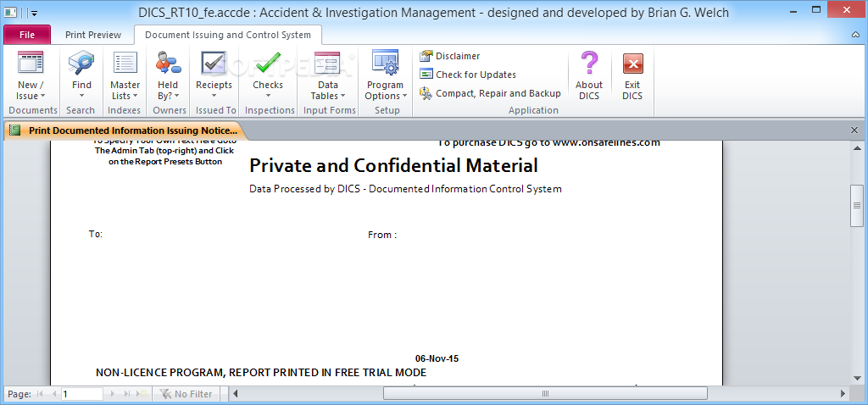Screen dimensions: 868x405
Task: Click the Compact, Repair and Backup icon
Action: coord(426,93)
